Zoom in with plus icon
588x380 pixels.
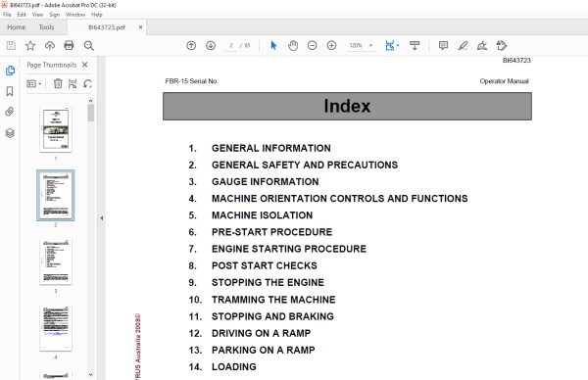331,46
